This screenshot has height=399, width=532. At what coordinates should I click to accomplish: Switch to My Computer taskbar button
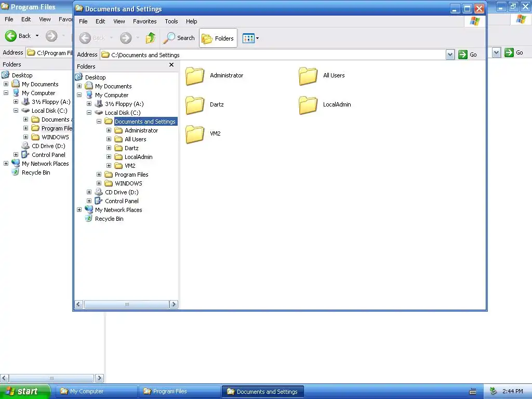tap(97, 391)
